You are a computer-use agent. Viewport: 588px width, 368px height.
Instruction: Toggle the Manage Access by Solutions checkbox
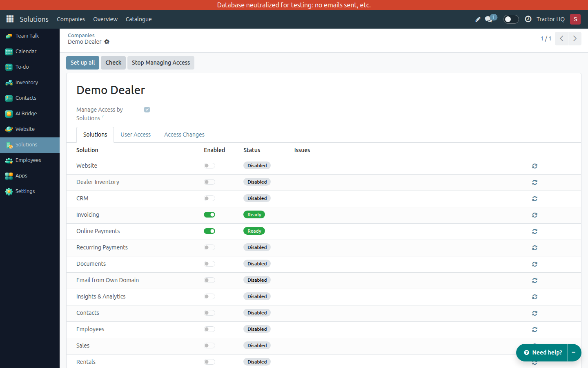click(147, 110)
